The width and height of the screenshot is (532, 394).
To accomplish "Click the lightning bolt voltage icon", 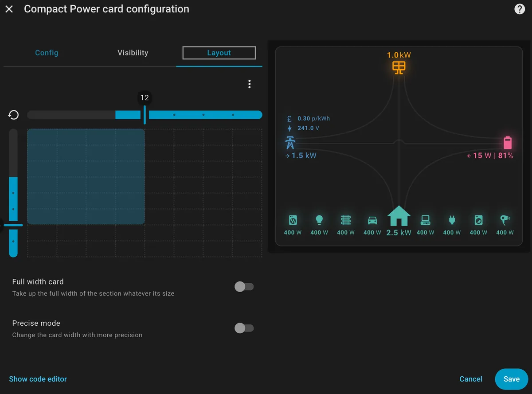I will coord(289,128).
